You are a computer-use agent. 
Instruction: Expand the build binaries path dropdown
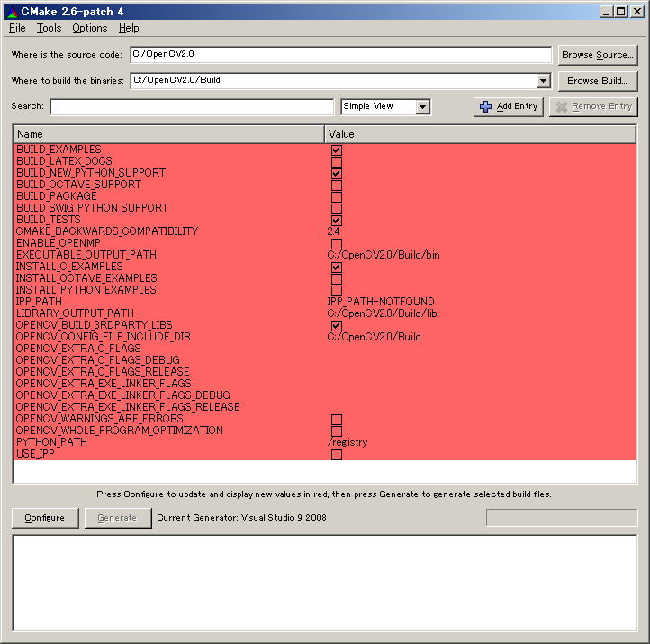[543, 81]
